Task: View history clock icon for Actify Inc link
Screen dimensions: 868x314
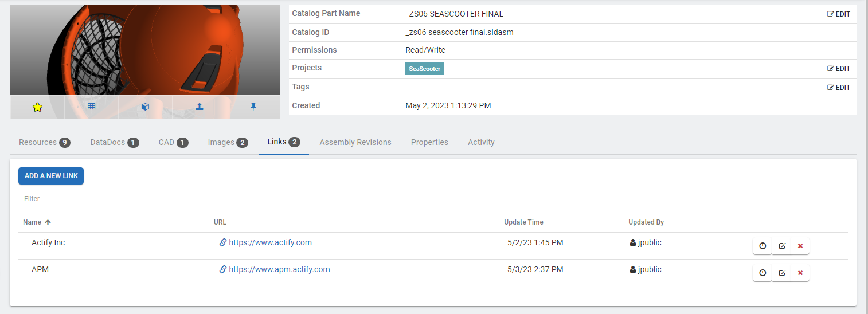Action: [x=763, y=246]
